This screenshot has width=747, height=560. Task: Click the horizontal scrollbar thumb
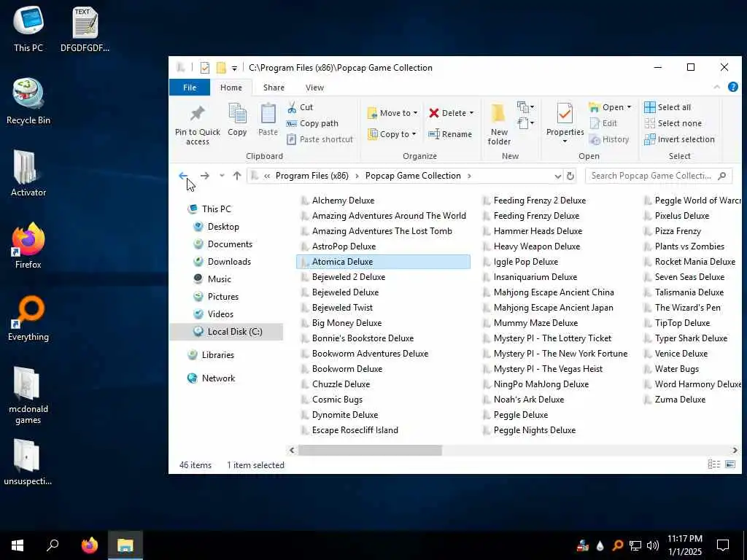pyautogui.click(x=370, y=450)
